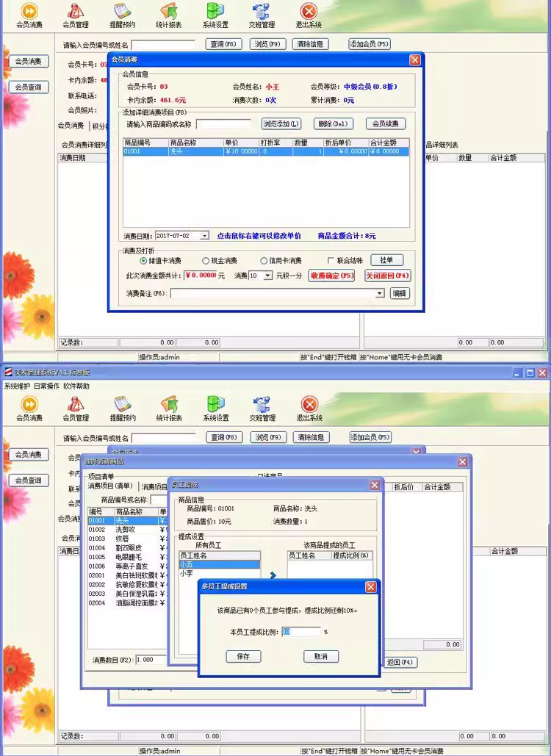This screenshot has height=756, width=551.
Task: Select 现金消费 payment option
Action: click(x=220, y=261)
